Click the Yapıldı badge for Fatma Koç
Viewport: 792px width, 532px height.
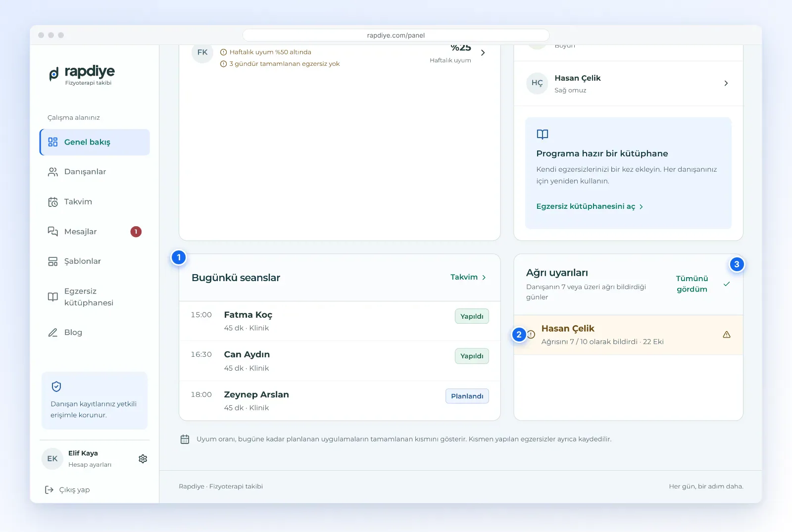472,316
